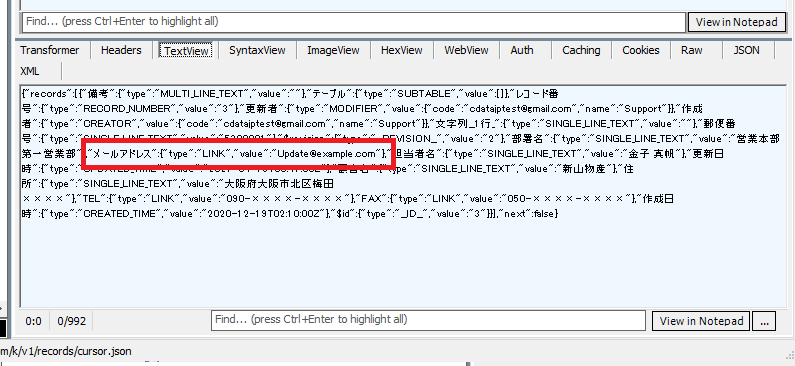The image size is (795, 366).
Task: Click the ellipsis button beside View in Notepad
Action: click(x=764, y=321)
